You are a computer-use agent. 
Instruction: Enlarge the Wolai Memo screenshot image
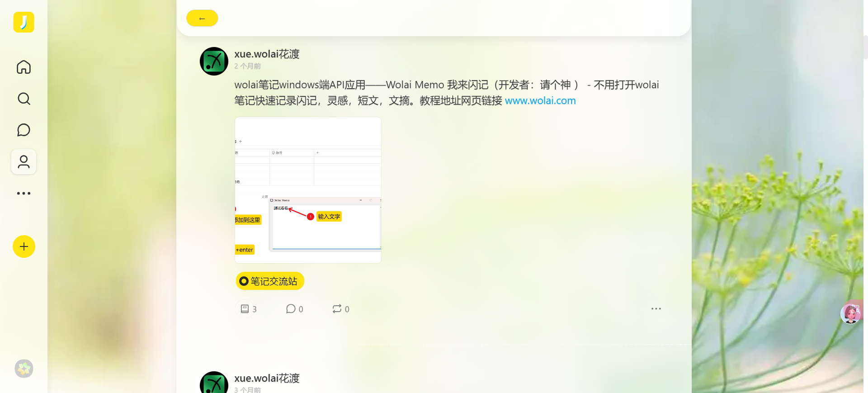[x=308, y=190]
